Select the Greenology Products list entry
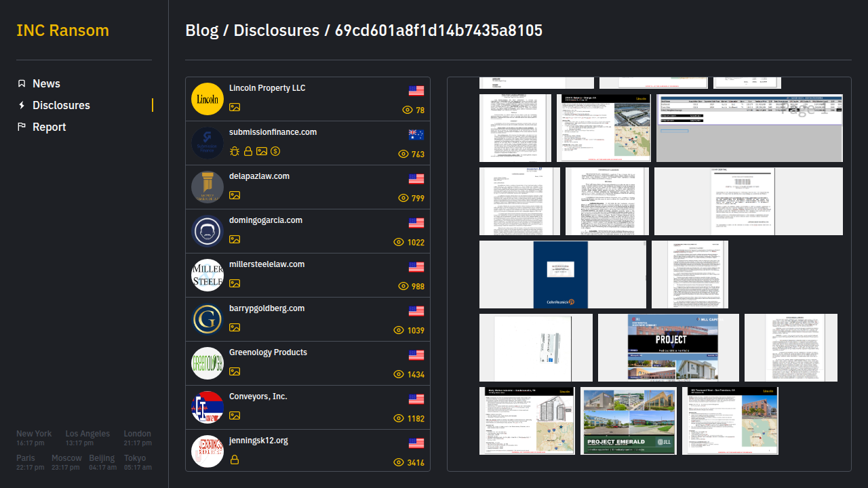The width and height of the screenshot is (868, 488). coord(268,352)
